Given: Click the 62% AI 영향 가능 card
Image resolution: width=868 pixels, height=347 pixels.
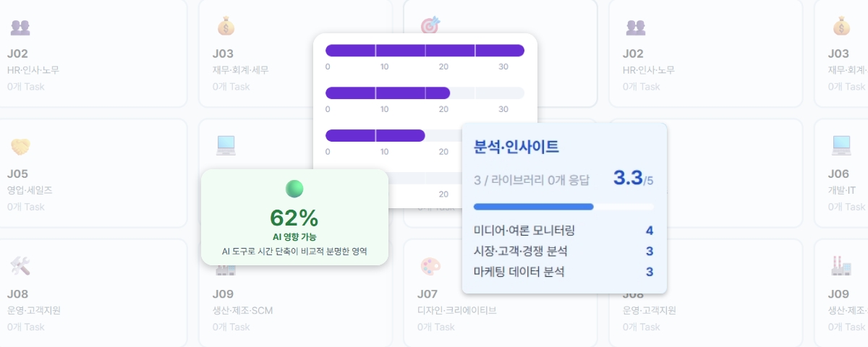Looking at the screenshot, I should pyautogui.click(x=294, y=217).
